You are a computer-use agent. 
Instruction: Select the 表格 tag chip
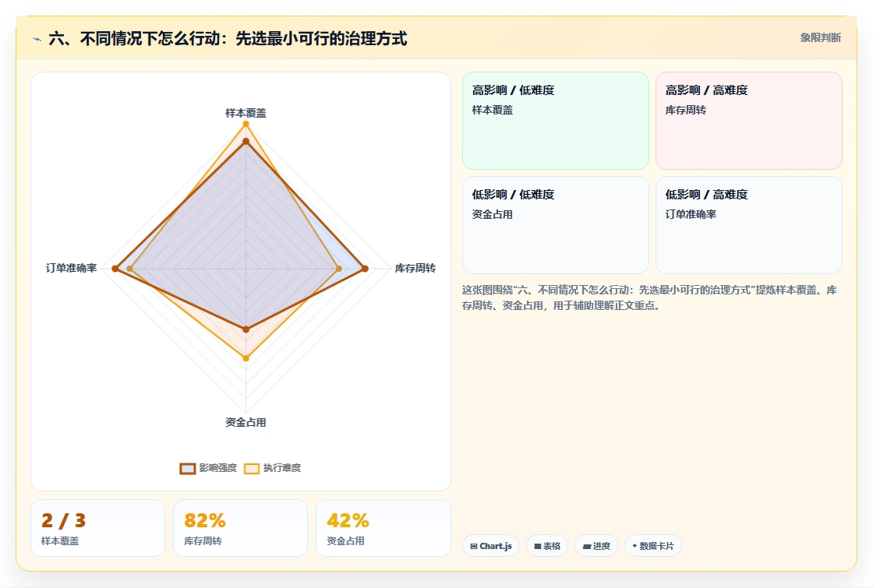click(x=546, y=546)
